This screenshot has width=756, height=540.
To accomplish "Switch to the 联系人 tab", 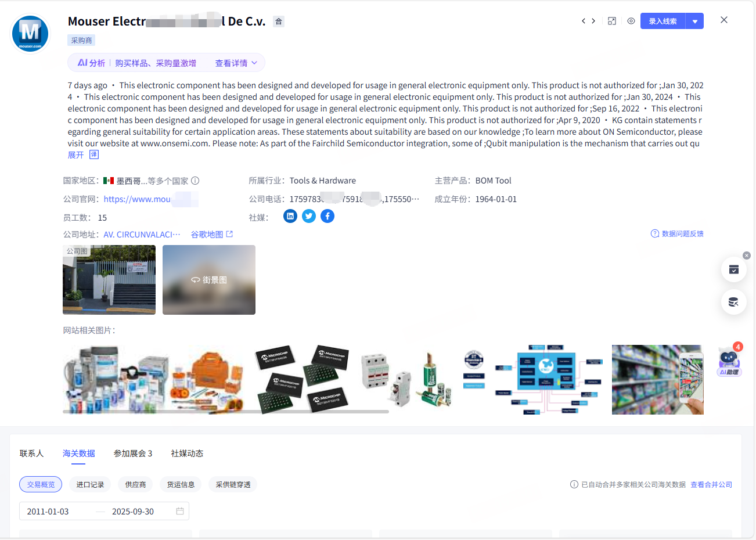I will pos(31,453).
